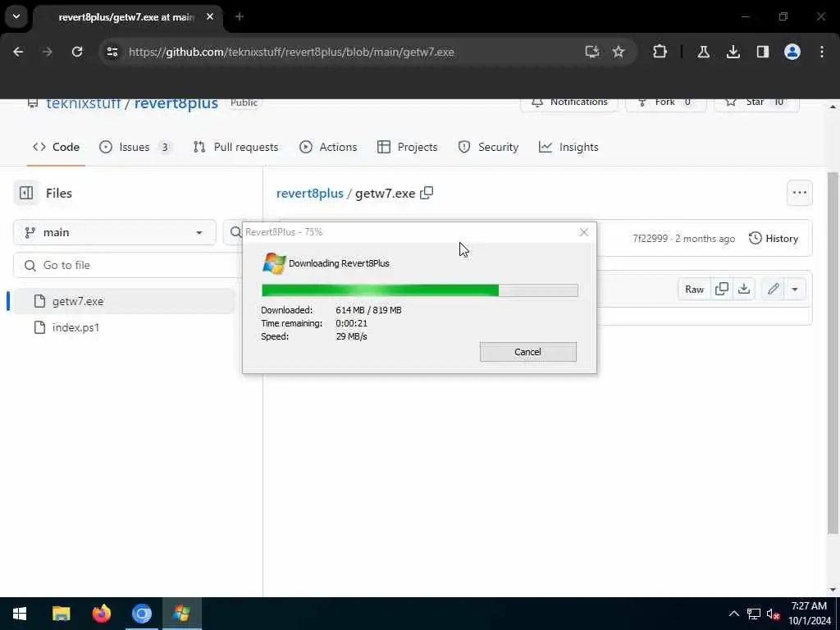Viewport: 840px width, 630px height.
Task: Click the page vertical scrollbar
Action: 833,354
